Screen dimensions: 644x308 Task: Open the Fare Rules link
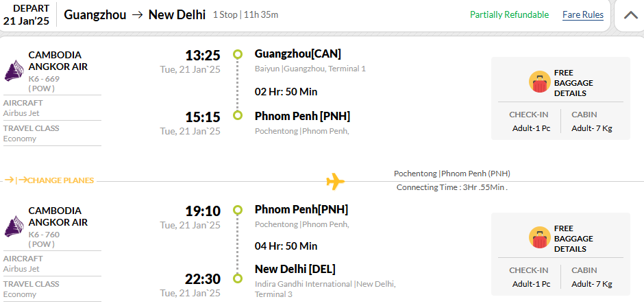coord(583,15)
